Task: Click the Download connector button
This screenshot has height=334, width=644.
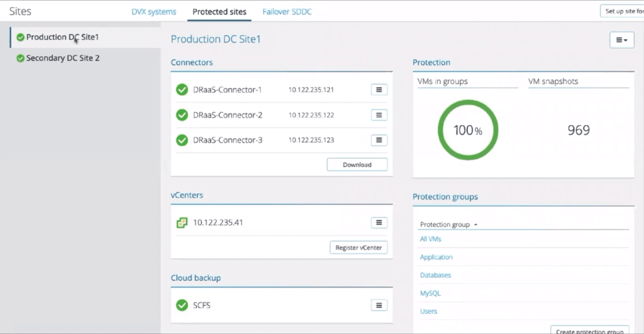Action: click(357, 165)
